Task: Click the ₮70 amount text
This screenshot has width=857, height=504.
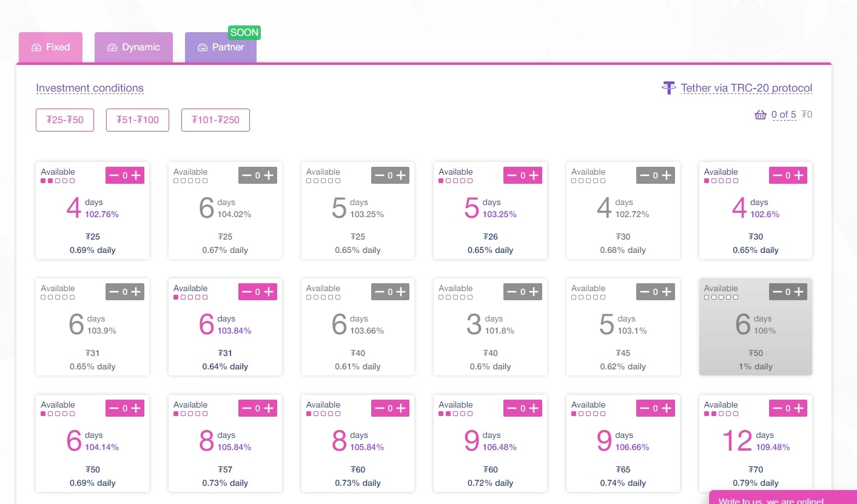Action: [756, 469]
